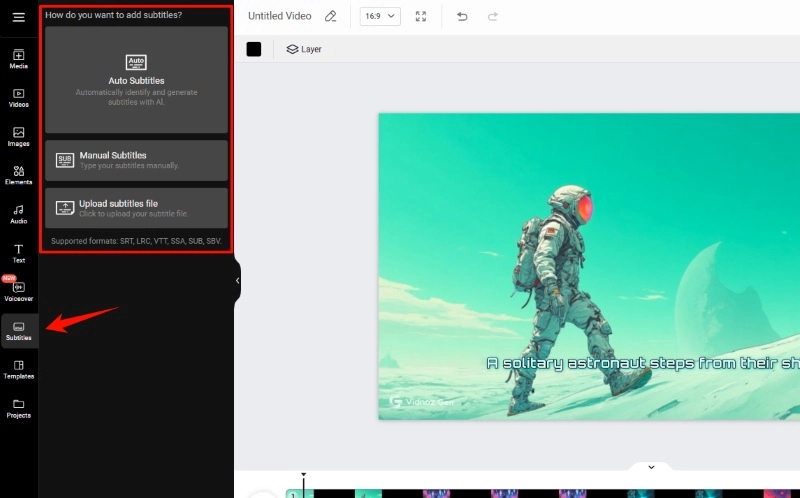Collapse the timeline with chevron
800x498 pixels.
pos(651,467)
